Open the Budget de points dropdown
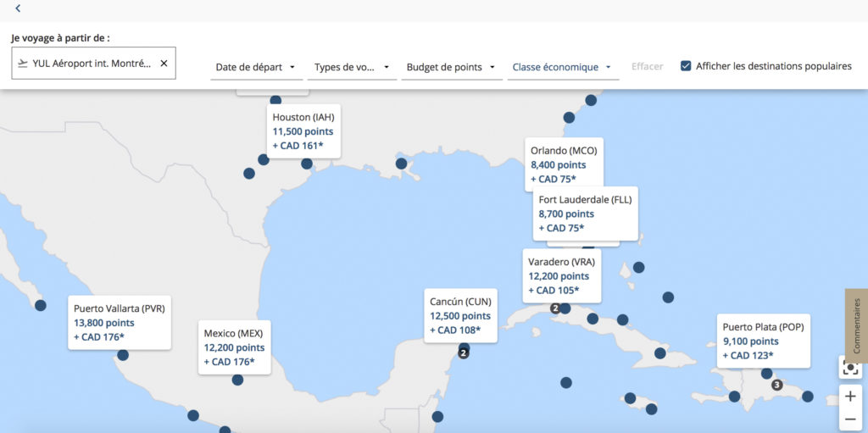 pos(451,67)
